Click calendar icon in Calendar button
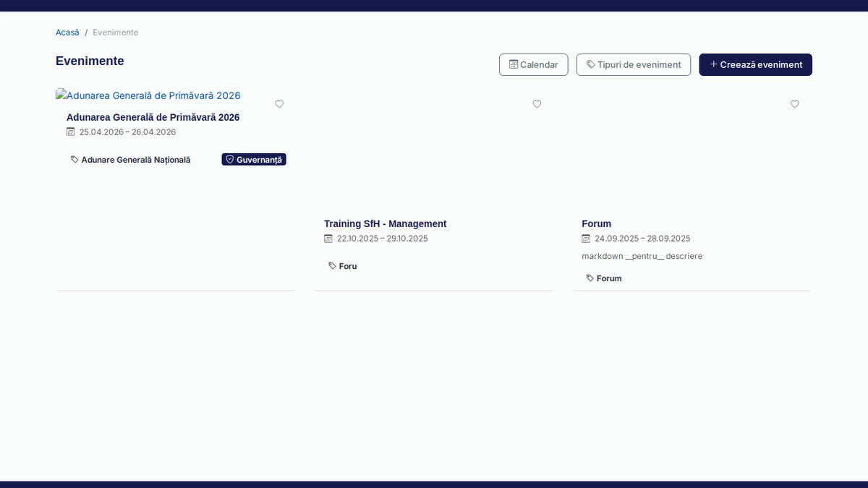Viewport: 868px width, 488px height. pyautogui.click(x=514, y=64)
